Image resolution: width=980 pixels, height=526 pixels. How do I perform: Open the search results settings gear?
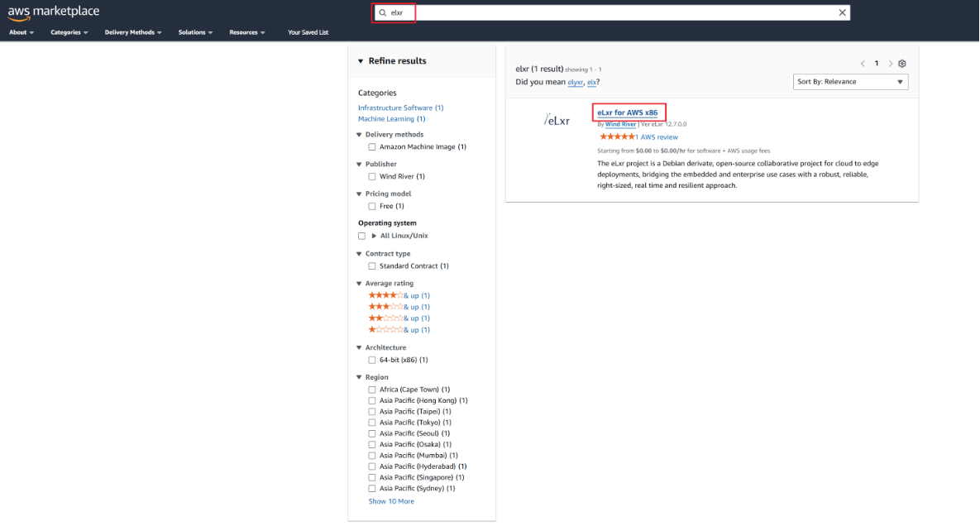(x=901, y=63)
